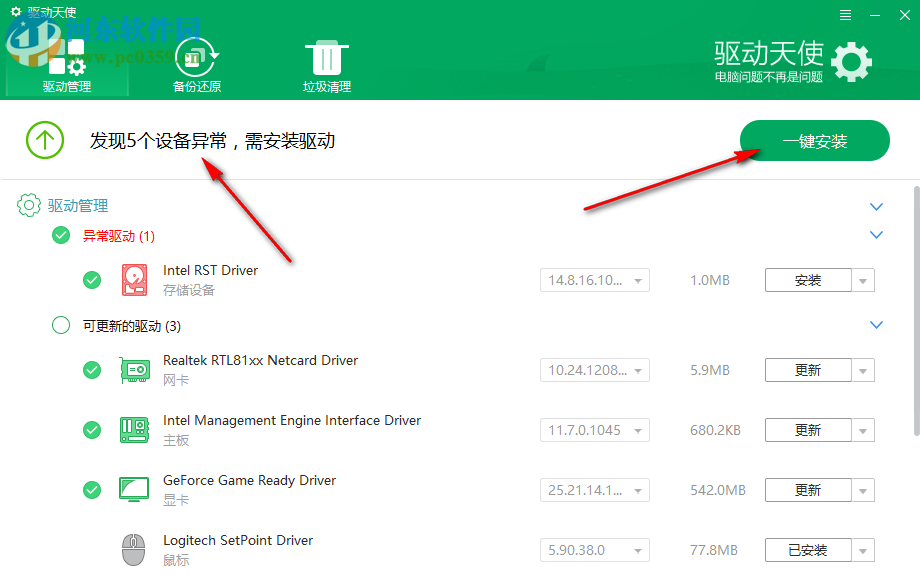Image resolution: width=920 pixels, height=580 pixels.
Task: Deselect the GeForce Game Ready Driver checkbox
Action: [92, 490]
